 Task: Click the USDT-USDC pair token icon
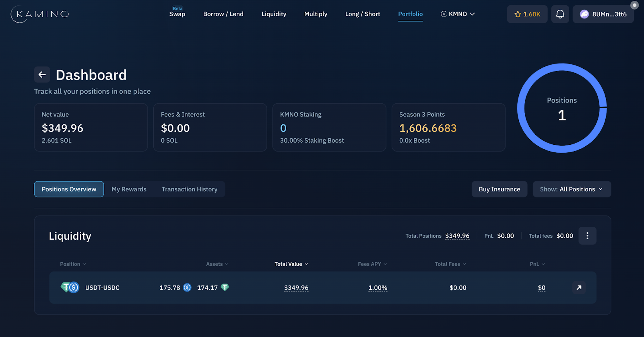click(70, 288)
